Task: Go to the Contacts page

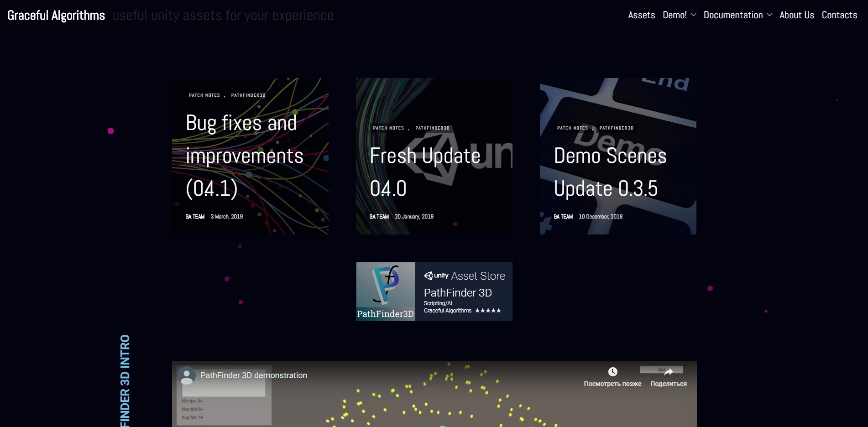Action: pos(839,15)
